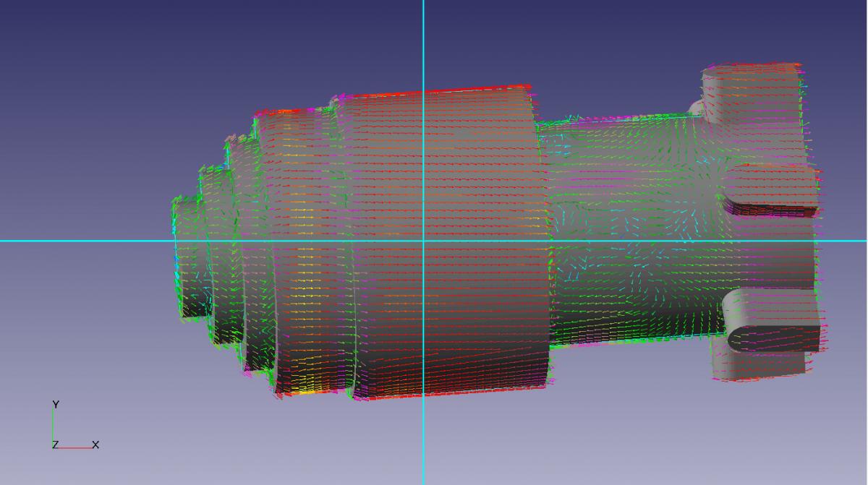Click the vertical cyan line below the model
868x485 pixels.
tap(423, 441)
